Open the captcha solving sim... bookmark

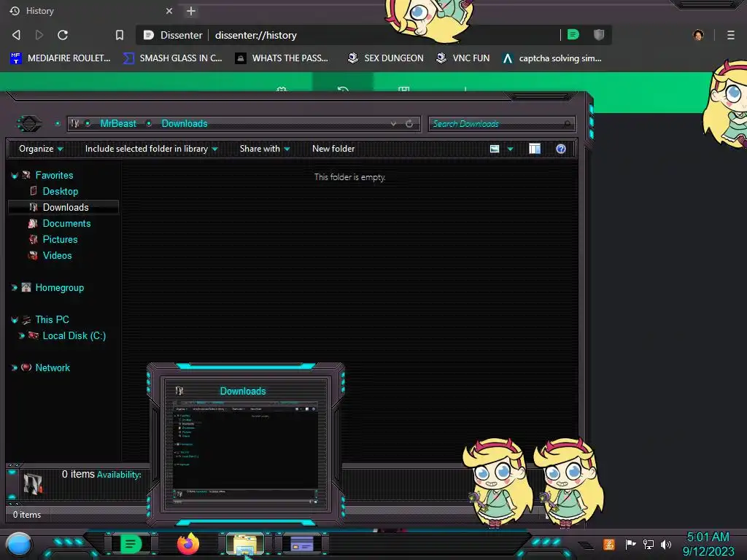(552, 58)
